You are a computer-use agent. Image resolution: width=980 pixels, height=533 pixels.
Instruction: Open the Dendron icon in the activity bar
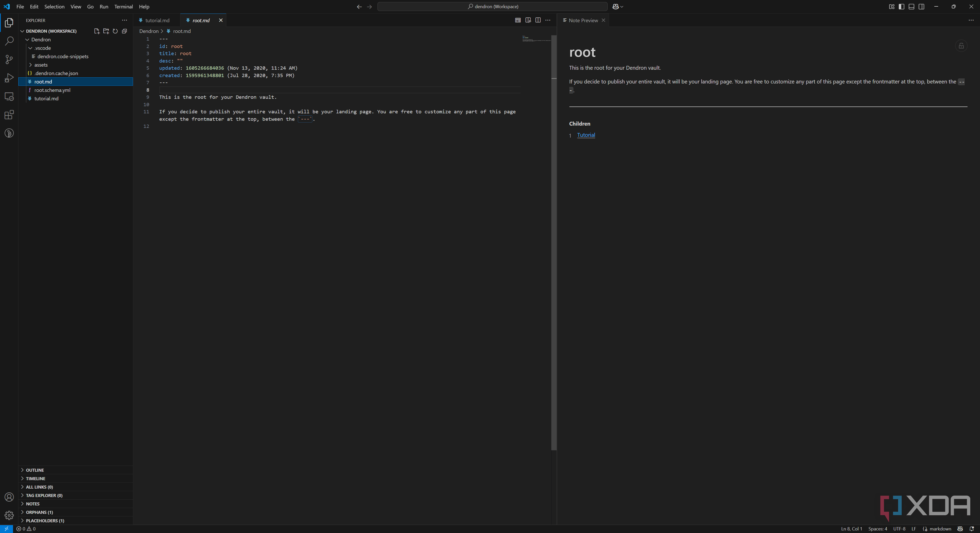click(9, 133)
